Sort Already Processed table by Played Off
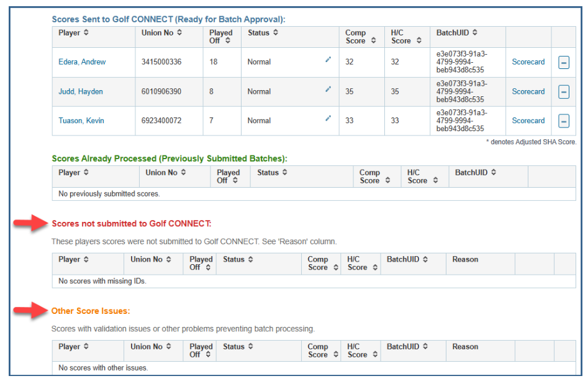Viewport: 588px width, 381px height. coord(235,180)
